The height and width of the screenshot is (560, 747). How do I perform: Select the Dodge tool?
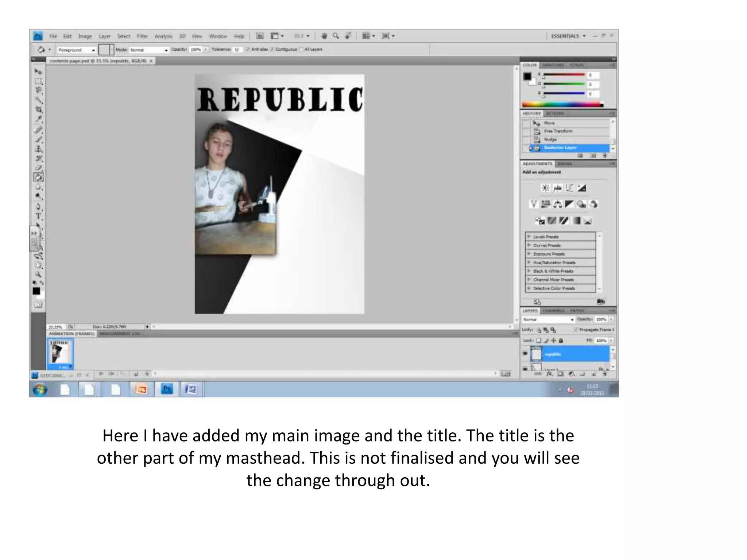(38, 197)
